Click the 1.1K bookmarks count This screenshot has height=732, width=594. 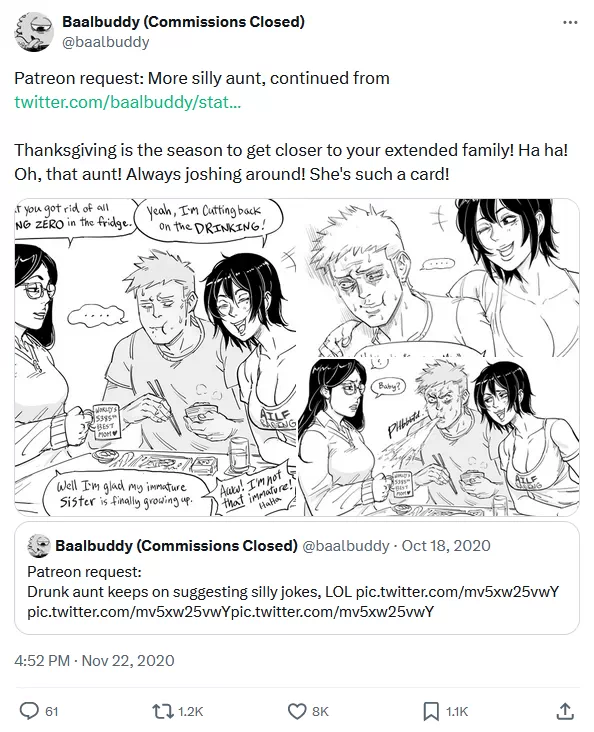[x=457, y=711]
